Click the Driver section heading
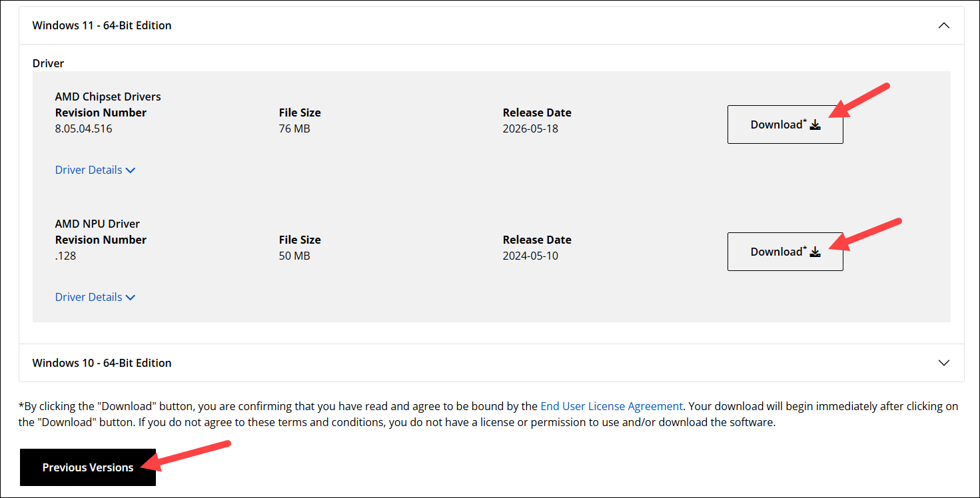Viewport: 980px width, 498px height. pyautogui.click(x=49, y=63)
